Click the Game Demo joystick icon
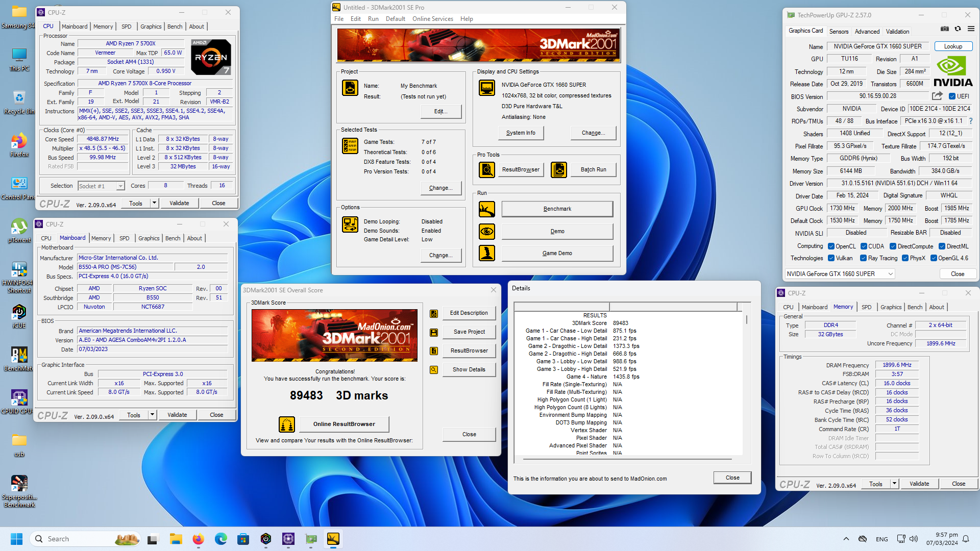Screen dimensions: 980x551 pyautogui.click(x=487, y=253)
